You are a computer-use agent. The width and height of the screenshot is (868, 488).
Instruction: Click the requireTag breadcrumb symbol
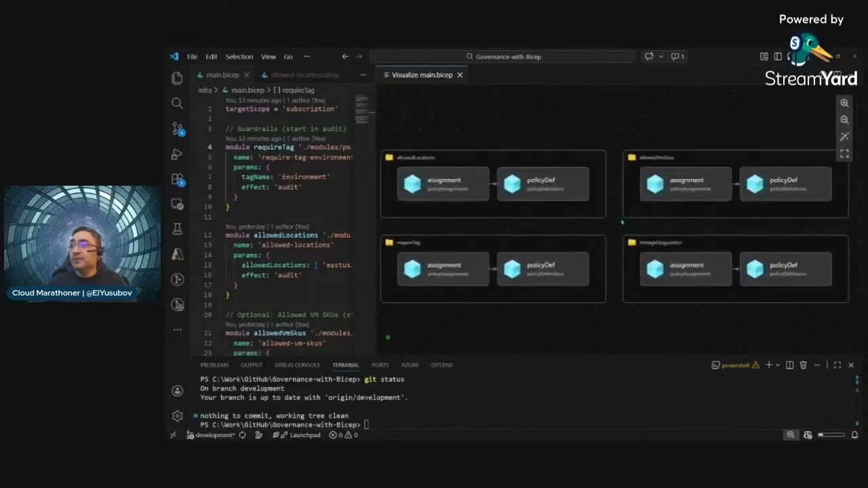294,90
